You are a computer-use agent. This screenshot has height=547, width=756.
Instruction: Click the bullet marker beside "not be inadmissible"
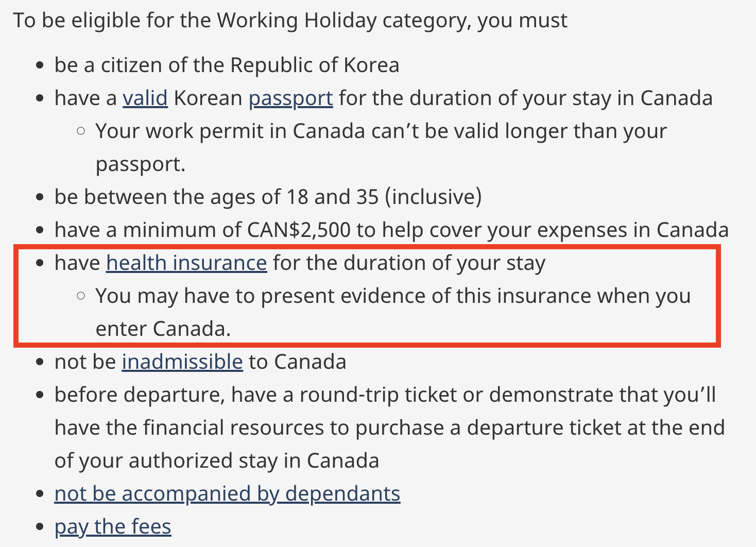point(40,363)
